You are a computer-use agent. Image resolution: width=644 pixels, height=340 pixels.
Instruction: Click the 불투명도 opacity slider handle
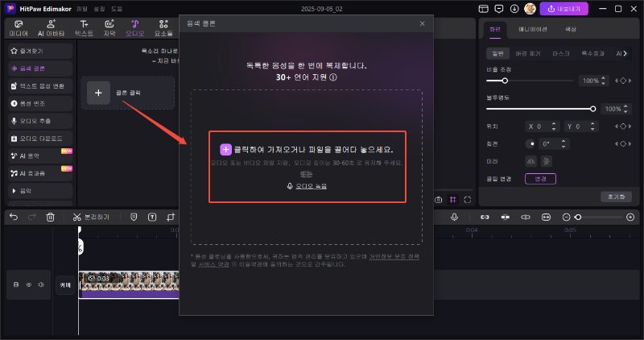592,109
